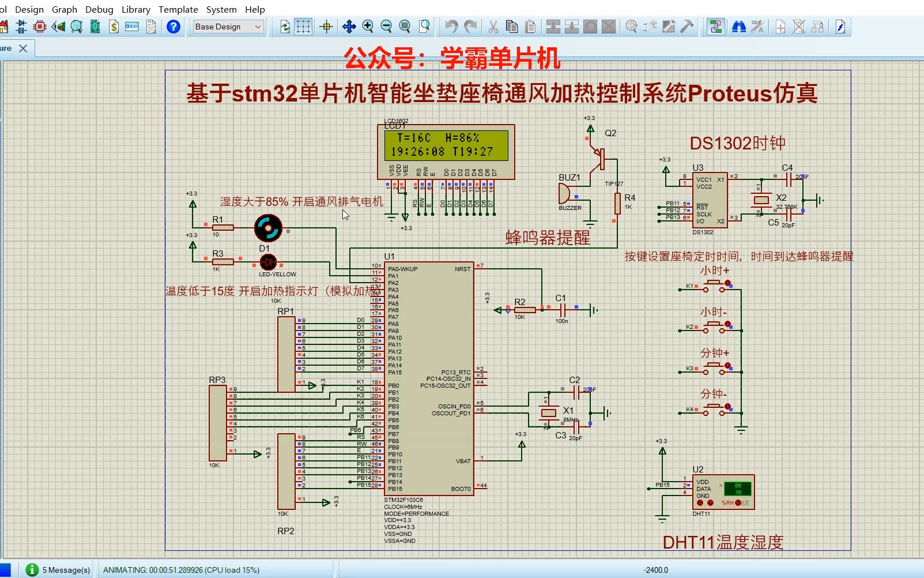The height and width of the screenshot is (578, 924).
Task: Select the LCD1602 display component
Action: [446, 152]
